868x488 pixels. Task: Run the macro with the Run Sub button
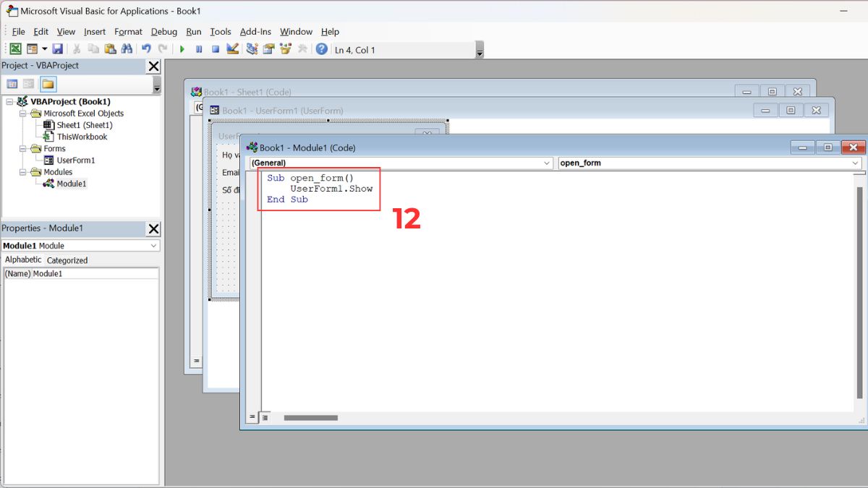tap(182, 48)
